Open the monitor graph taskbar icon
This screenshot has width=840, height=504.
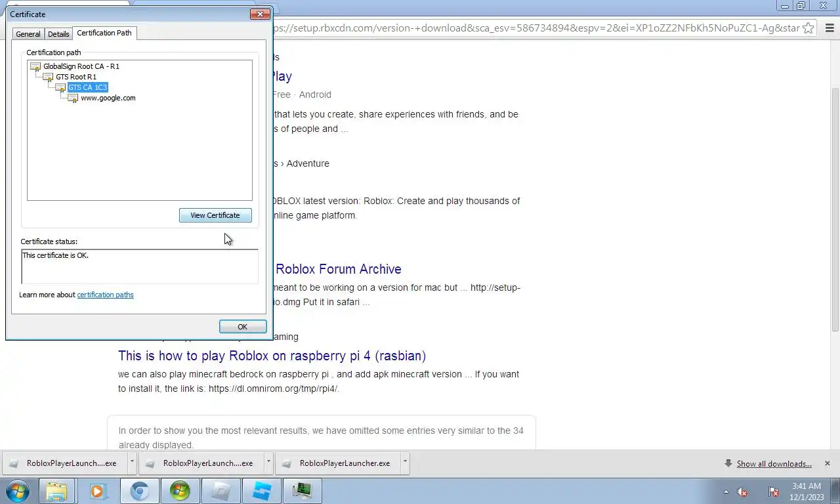302,491
